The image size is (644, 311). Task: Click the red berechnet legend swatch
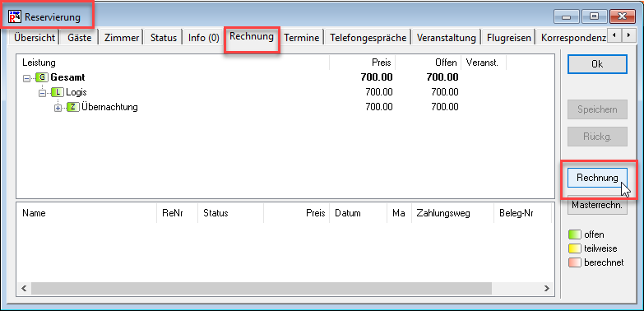[x=575, y=262]
